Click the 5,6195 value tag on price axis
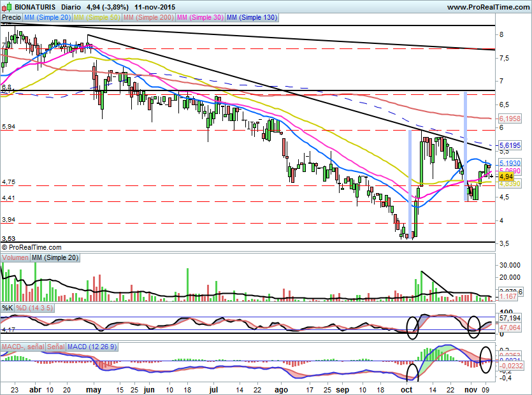Image resolution: width=532 pixels, height=395 pixels. [510, 145]
